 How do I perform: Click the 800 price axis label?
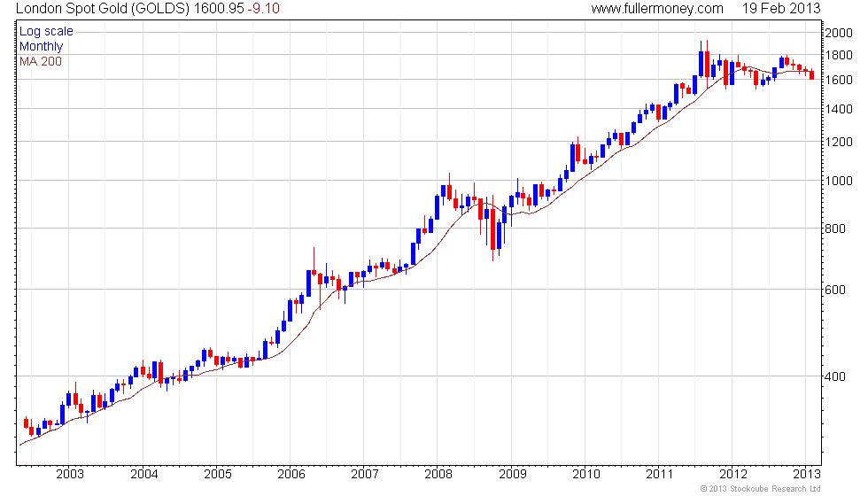click(835, 229)
